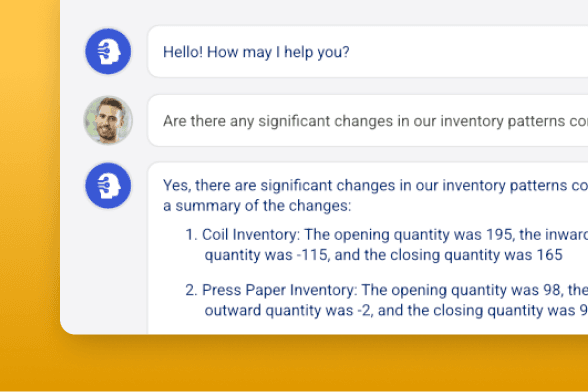Select the "Hello! How may I help you?" message
Screen dimensions: 588x392
[256, 52]
